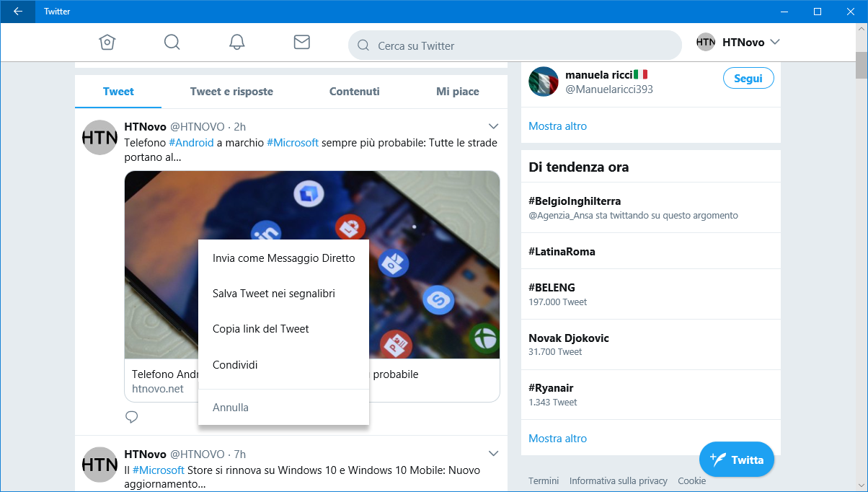Dismiss the menu with Annulla
The image size is (868, 492).
230,407
